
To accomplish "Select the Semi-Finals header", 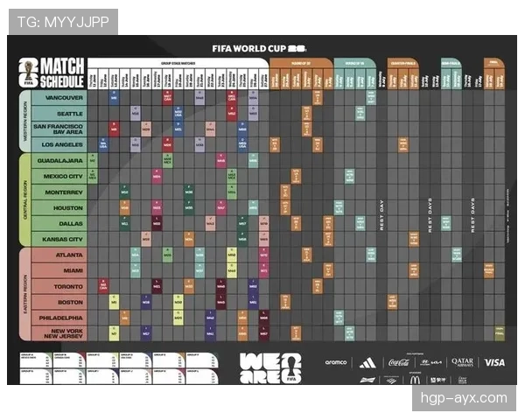I will (451, 63).
